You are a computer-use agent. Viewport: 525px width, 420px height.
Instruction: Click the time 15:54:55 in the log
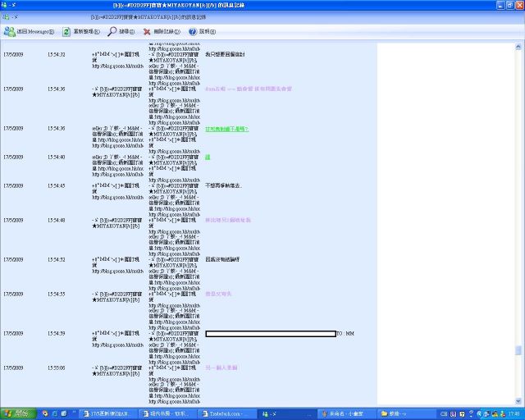[x=57, y=294]
